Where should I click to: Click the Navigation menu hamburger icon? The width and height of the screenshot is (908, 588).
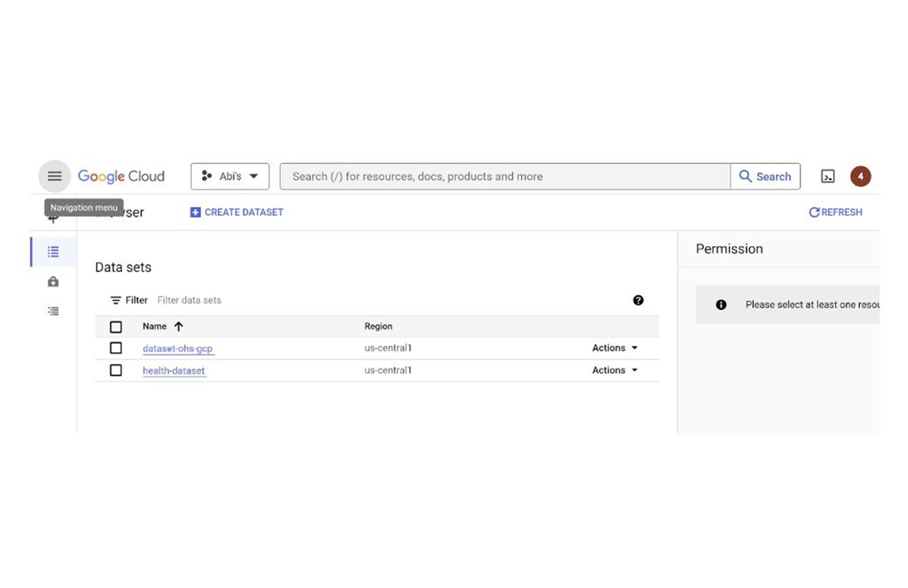[x=54, y=175]
